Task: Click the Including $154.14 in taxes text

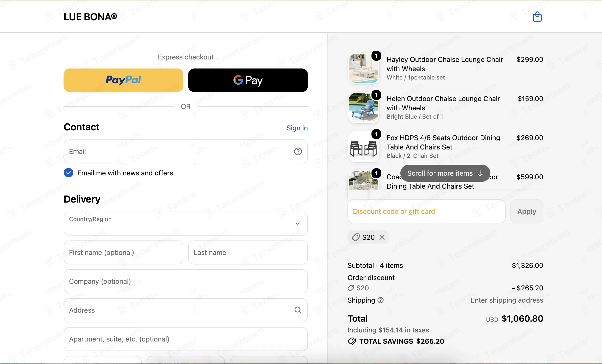Action: (x=388, y=330)
